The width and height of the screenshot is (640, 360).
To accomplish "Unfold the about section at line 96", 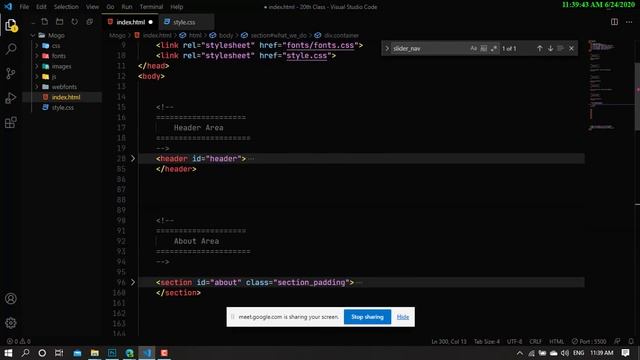I will pyautogui.click(x=133, y=282).
